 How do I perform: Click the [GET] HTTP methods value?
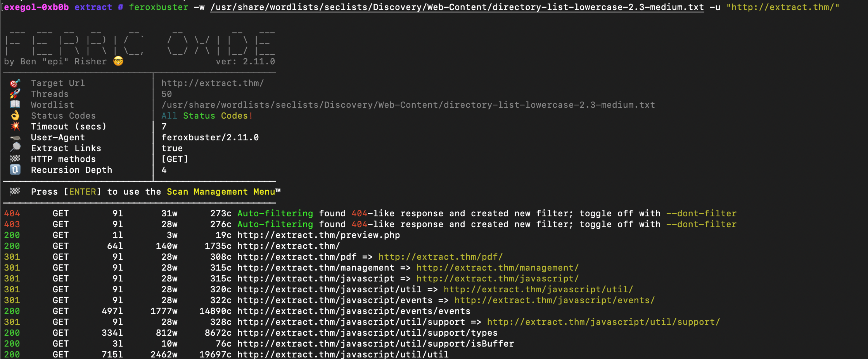point(175,159)
